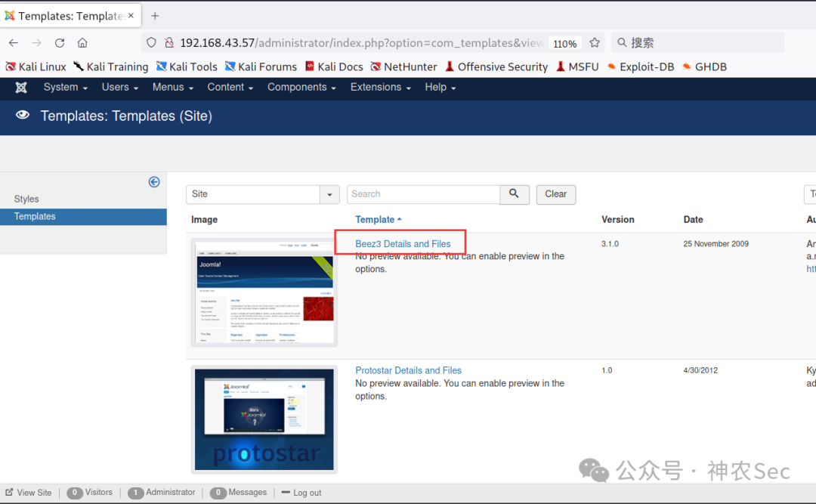Open the Content menu
The image size is (816, 504).
coord(230,88)
